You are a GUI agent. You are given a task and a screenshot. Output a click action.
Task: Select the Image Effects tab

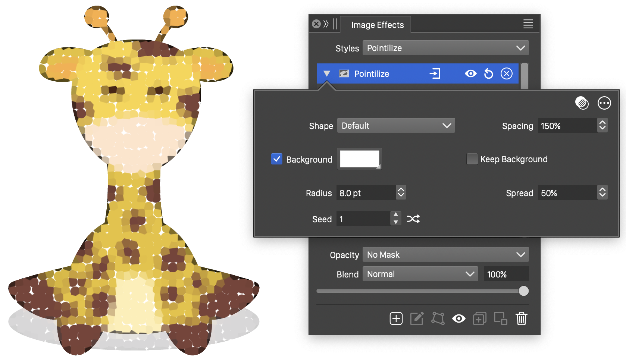(377, 25)
